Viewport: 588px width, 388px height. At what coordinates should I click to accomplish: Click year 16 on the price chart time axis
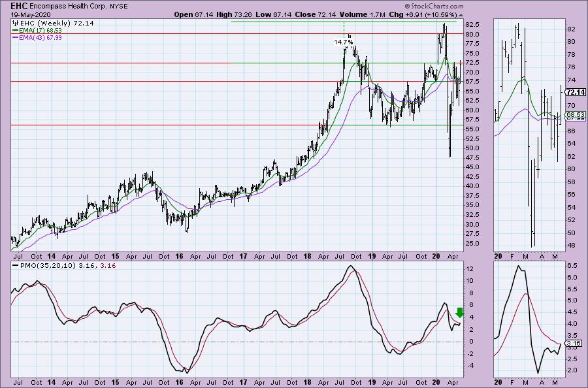tap(179, 257)
